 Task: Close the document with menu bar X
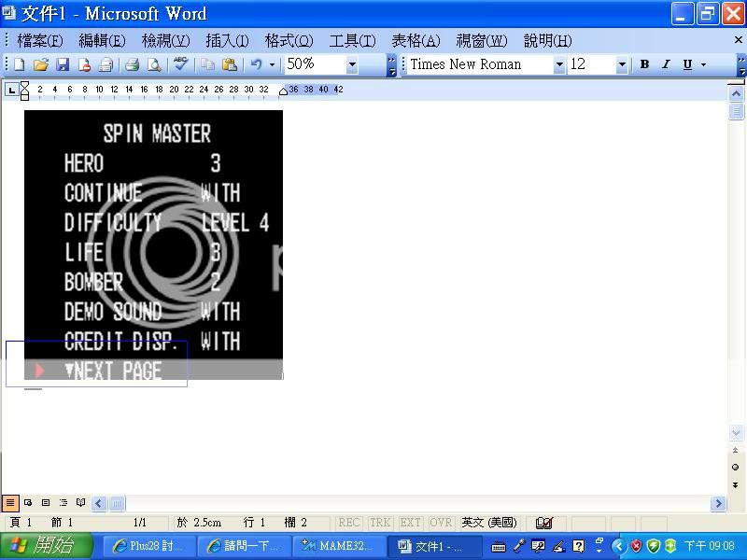[739, 40]
